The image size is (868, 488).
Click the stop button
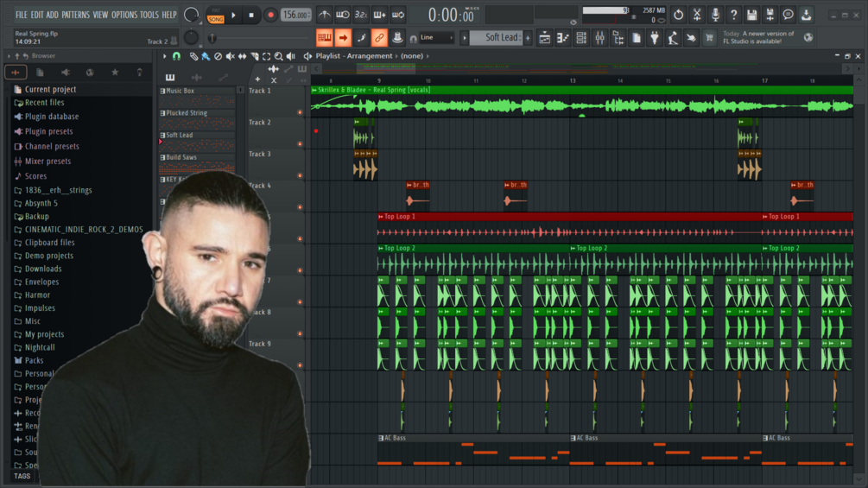click(x=251, y=15)
